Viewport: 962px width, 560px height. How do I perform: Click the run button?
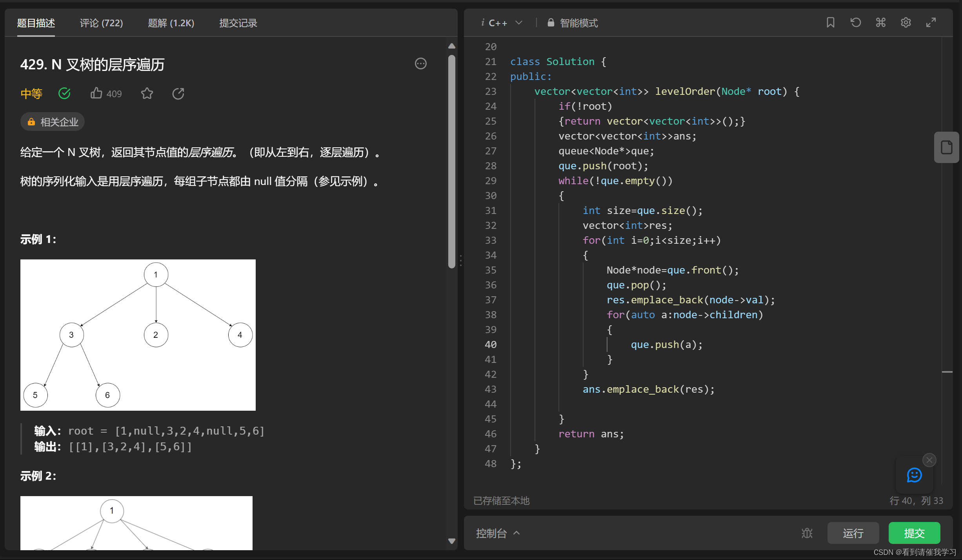point(853,533)
